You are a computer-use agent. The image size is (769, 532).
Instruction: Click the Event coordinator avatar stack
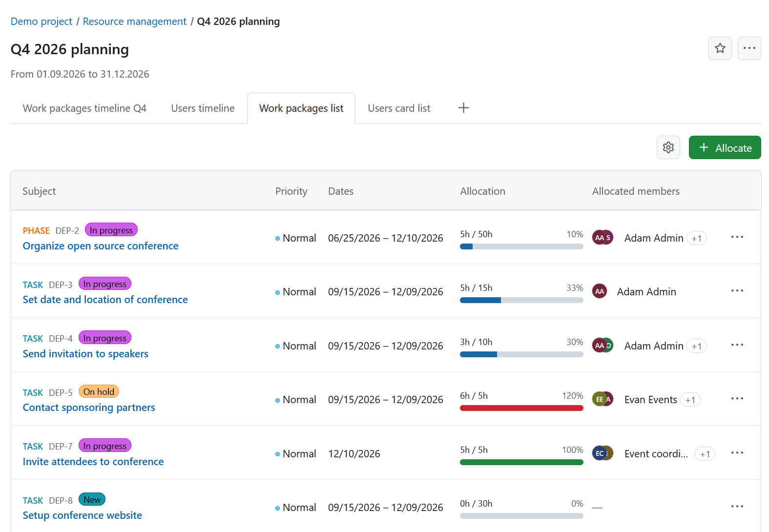coord(603,453)
